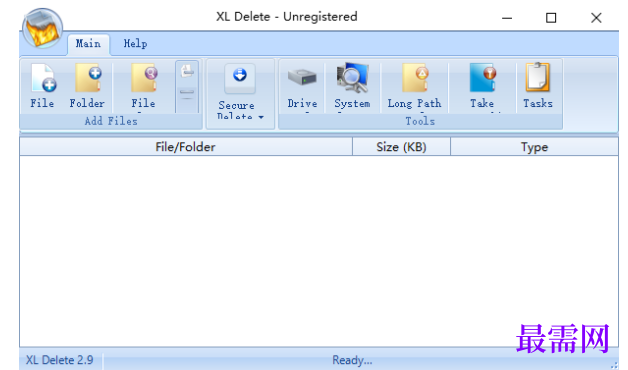Open the XL Delete flame application button
The height and width of the screenshot is (370, 628).
pos(42,28)
